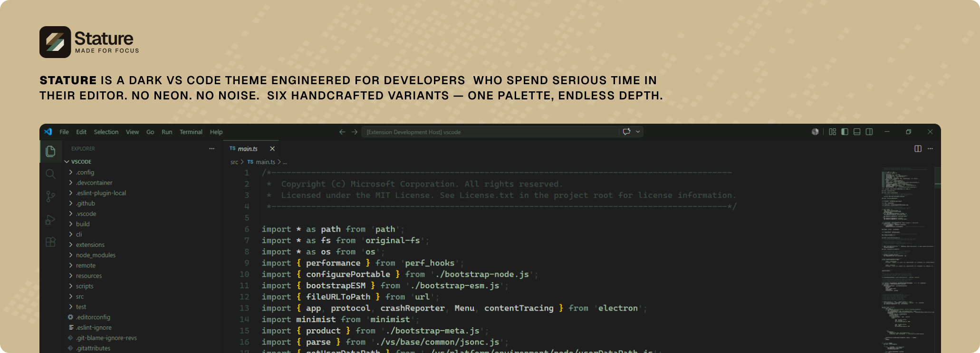Toggle the bottom panel
This screenshot has width=980, height=353.
[x=857, y=132]
